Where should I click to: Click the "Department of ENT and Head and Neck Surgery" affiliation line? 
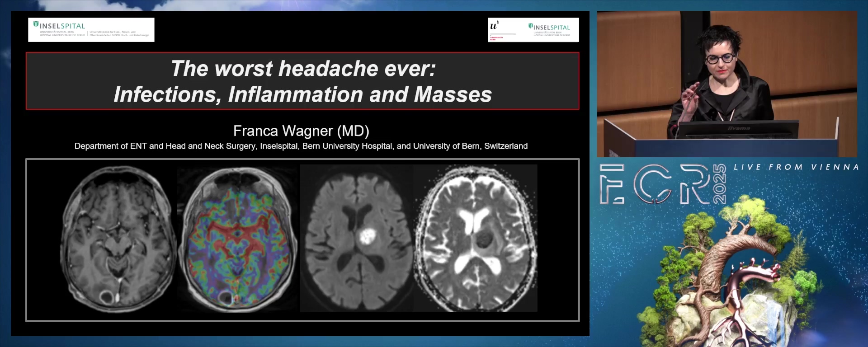(x=301, y=146)
